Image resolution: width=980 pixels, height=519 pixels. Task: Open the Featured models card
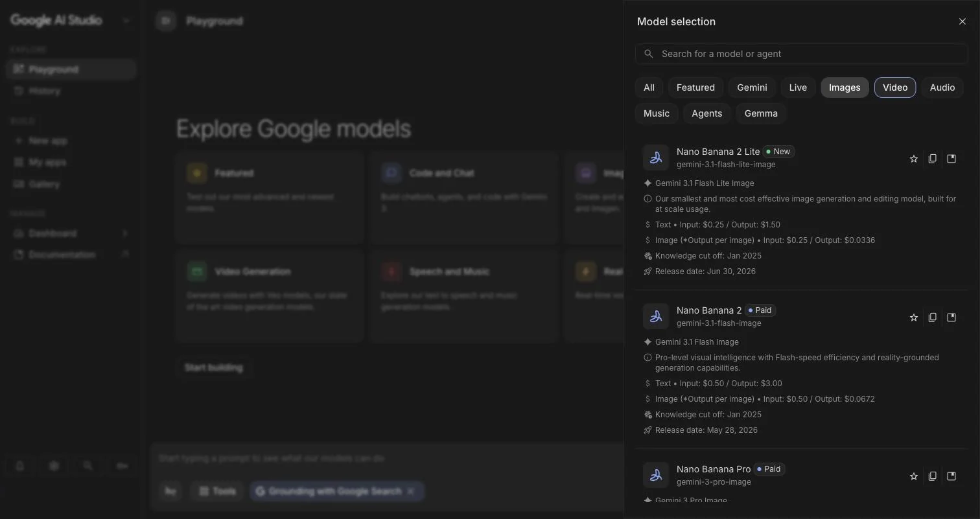[270, 198]
